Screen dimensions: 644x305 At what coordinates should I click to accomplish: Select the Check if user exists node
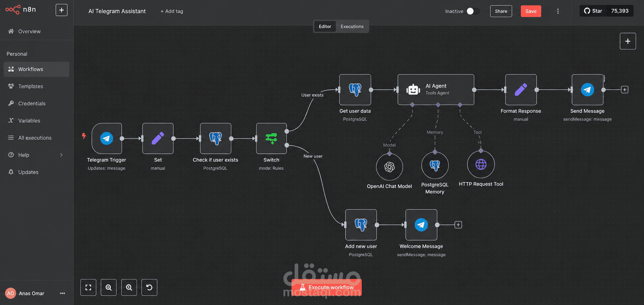pos(215,138)
